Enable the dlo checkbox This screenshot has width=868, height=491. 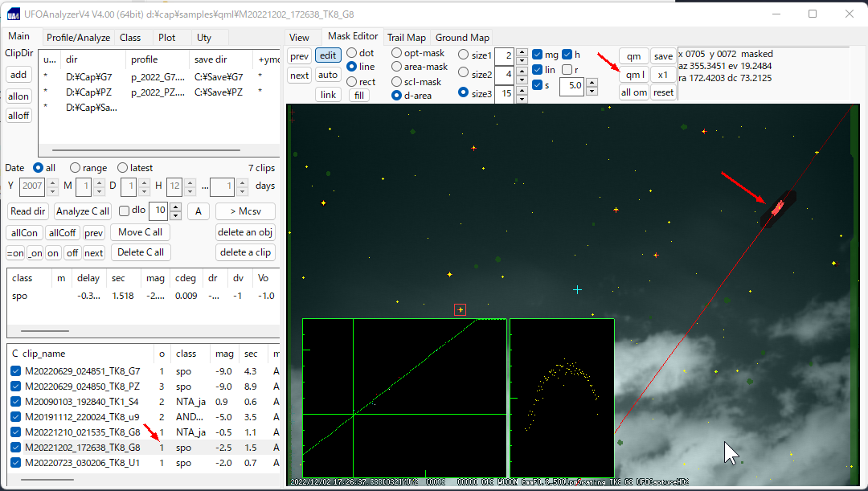(124, 211)
